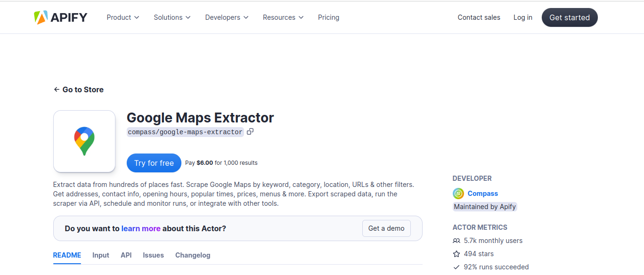Click the back arrow to Store
644x275 pixels.
point(57,89)
